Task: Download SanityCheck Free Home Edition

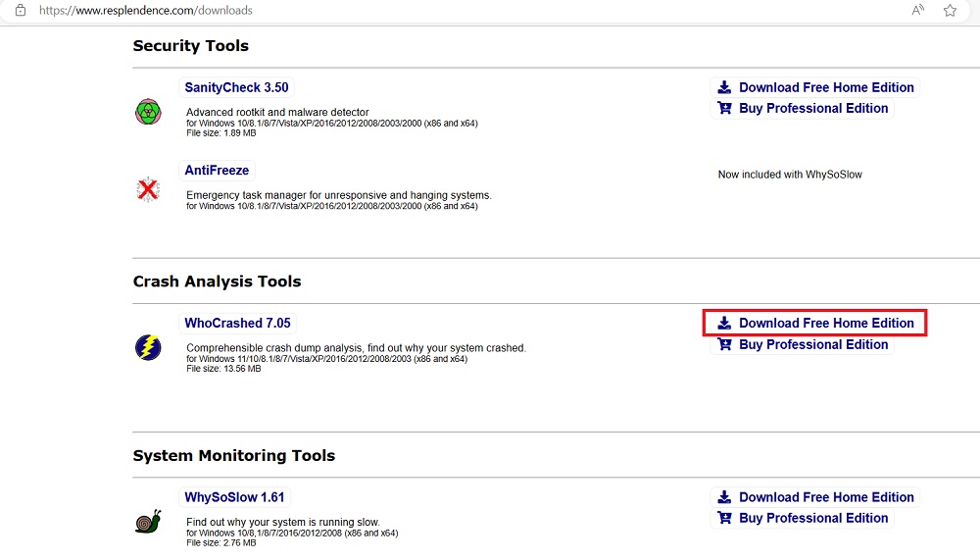Action: point(815,87)
